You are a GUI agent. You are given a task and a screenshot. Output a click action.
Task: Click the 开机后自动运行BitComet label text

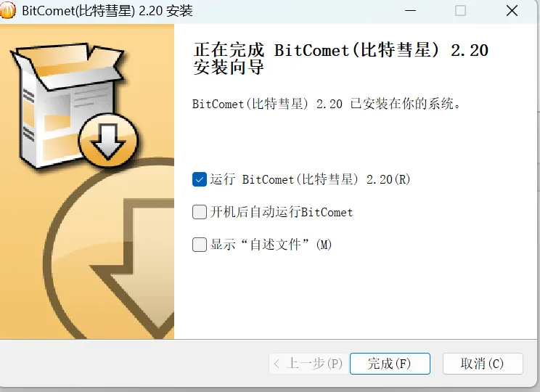(x=282, y=212)
